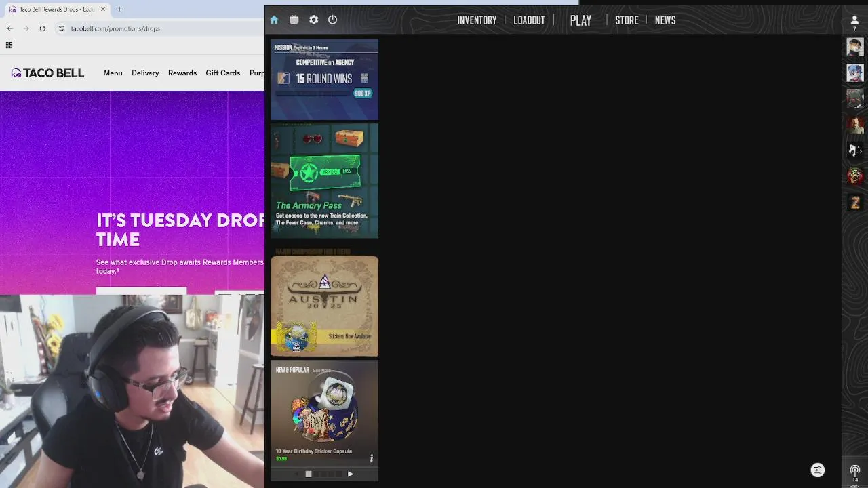Select the red-shirt man friend avatar
The width and height of the screenshot is (868, 488).
[854, 124]
